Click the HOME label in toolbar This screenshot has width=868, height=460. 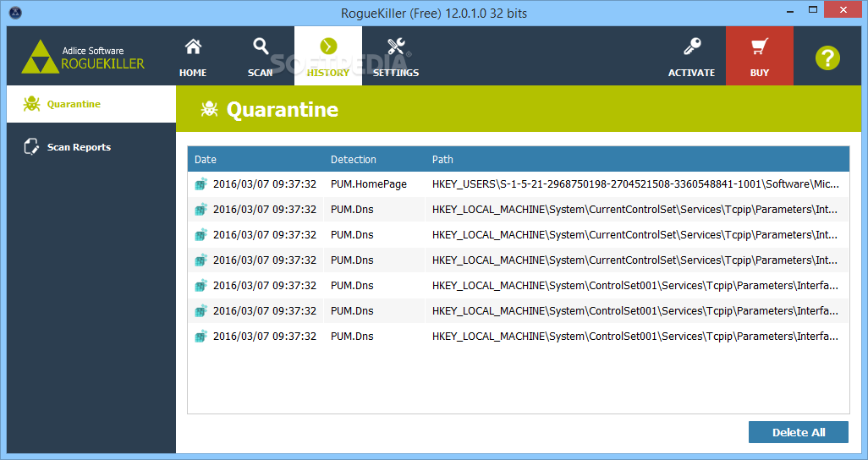point(193,73)
